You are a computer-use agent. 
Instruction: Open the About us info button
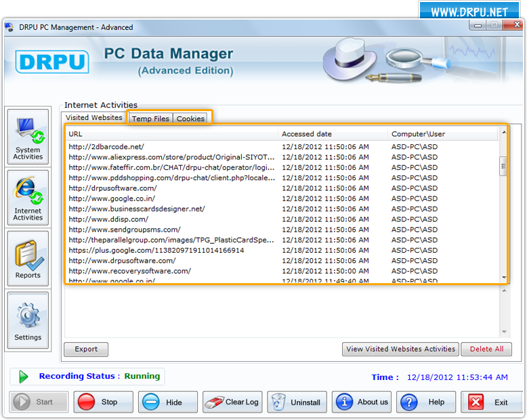click(x=361, y=402)
